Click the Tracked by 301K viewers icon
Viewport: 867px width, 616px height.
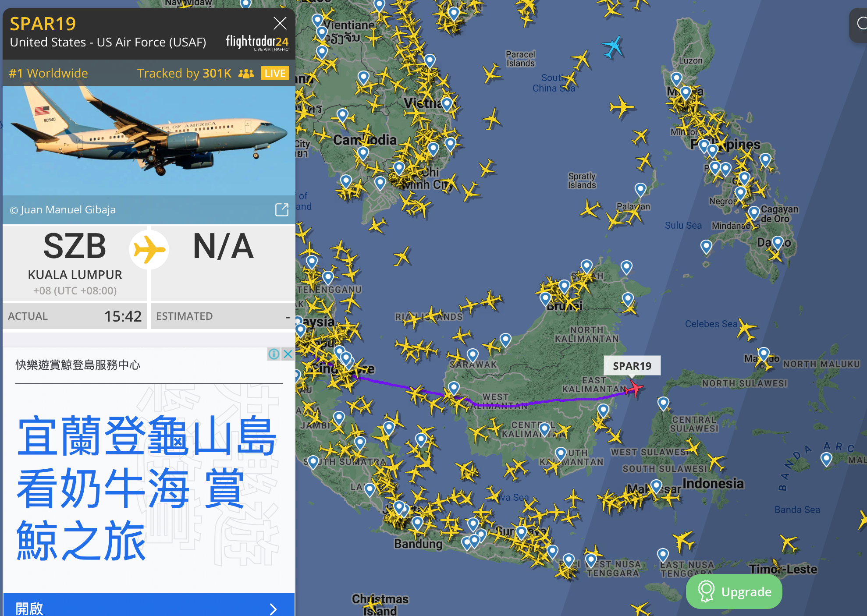246,73
